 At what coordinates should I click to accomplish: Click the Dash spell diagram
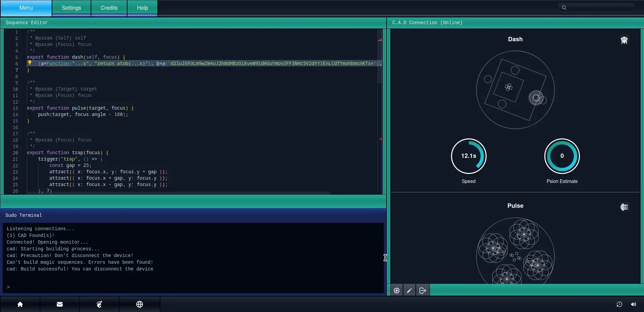click(x=515, y=90)
